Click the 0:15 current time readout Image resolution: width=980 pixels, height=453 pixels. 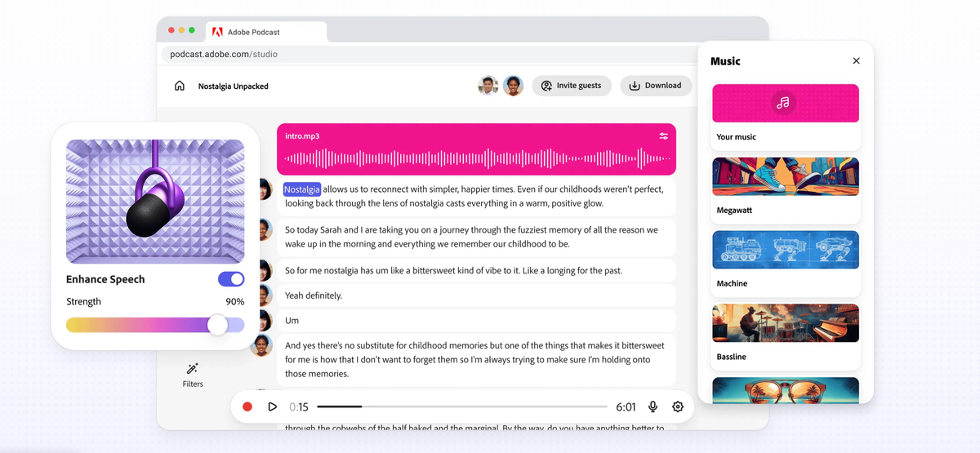(x=299, y=406)
